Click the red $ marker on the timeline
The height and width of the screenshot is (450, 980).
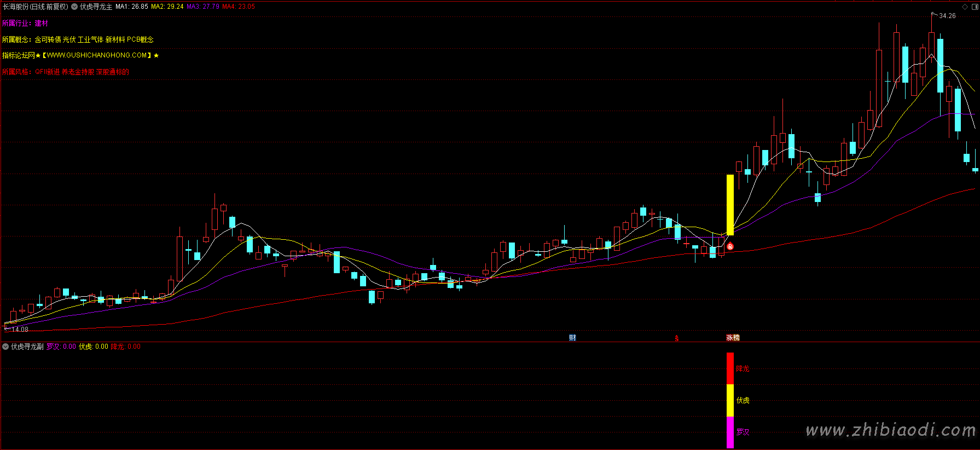pos(677,338)
